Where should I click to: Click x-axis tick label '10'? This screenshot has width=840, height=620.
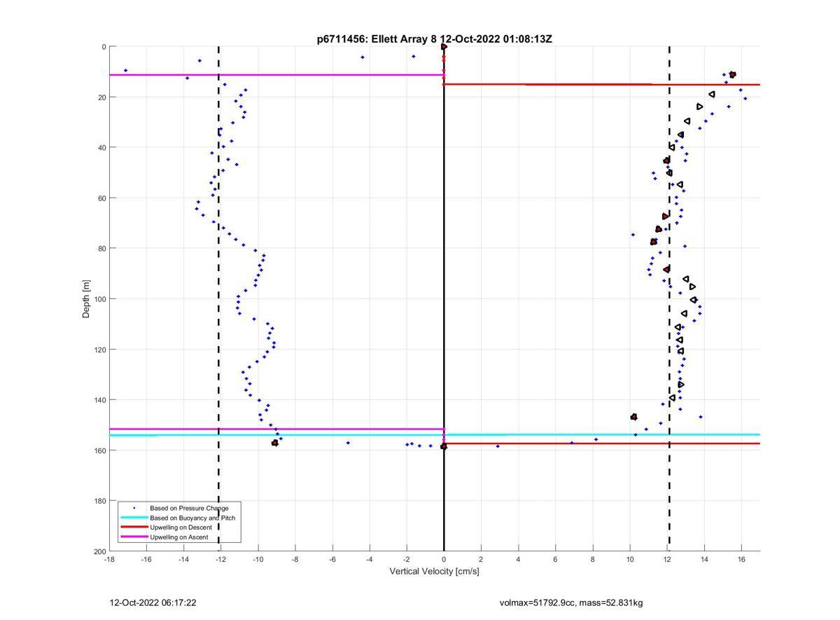[x=630, y=559]
